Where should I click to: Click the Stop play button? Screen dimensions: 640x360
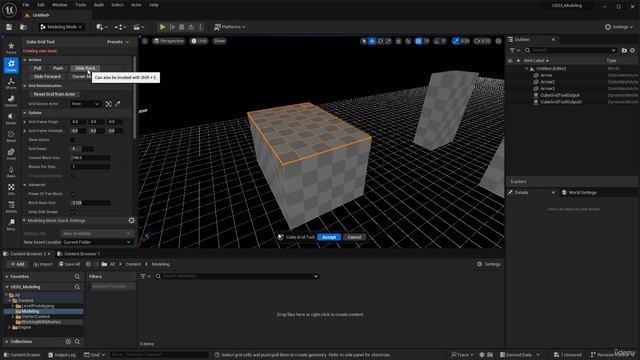[x=182, y=27]
